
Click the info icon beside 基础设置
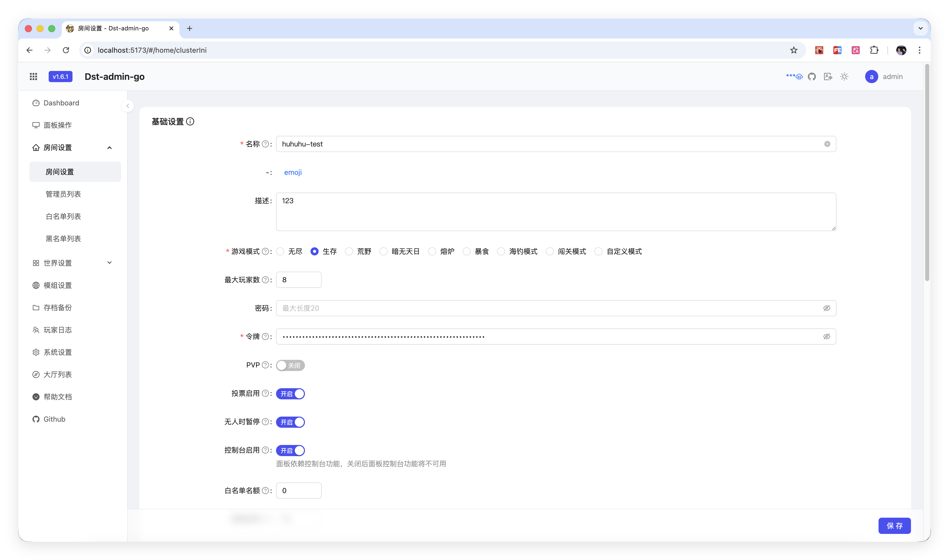tap(190, 122)
